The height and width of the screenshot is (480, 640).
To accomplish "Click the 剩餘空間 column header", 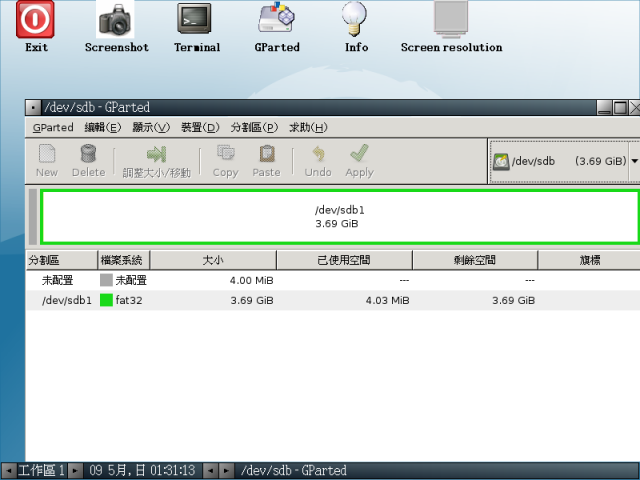I will pyautogui.click(x=475, y=260).
